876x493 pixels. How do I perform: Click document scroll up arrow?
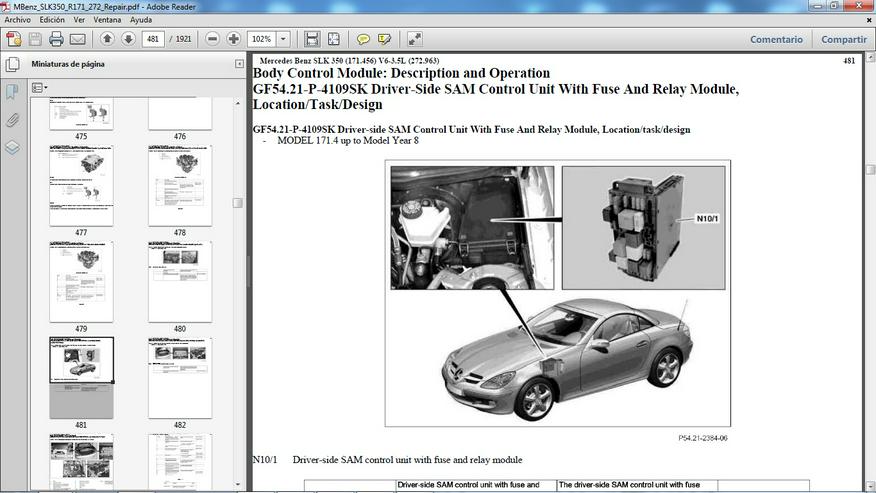[870, 57]
